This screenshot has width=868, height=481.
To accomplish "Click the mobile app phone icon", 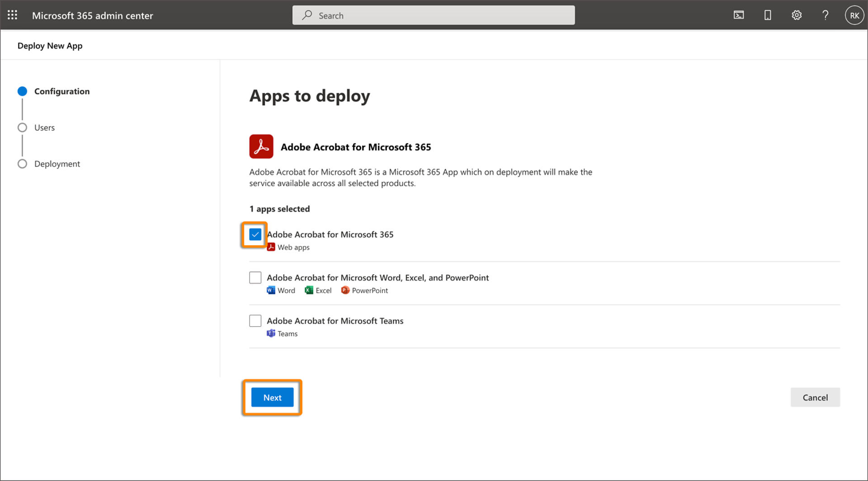I will pyautogui.click(x=768, y=15).
